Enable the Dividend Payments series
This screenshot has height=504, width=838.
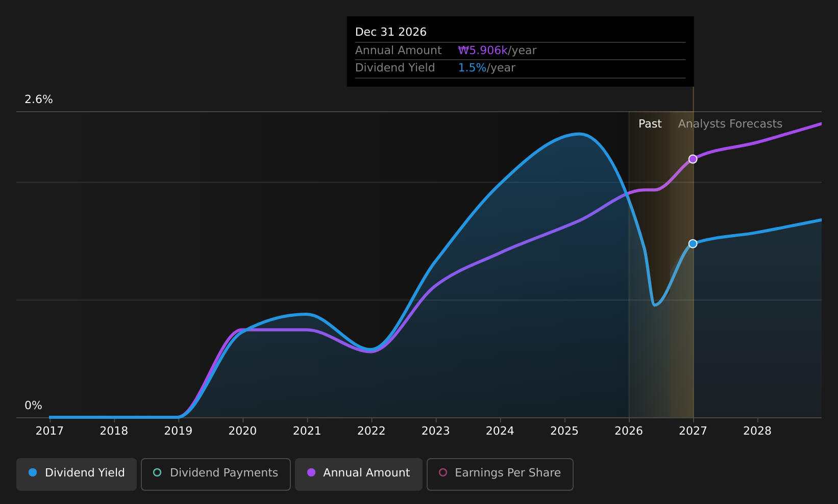pyautogui.click(x=216, y=474)
